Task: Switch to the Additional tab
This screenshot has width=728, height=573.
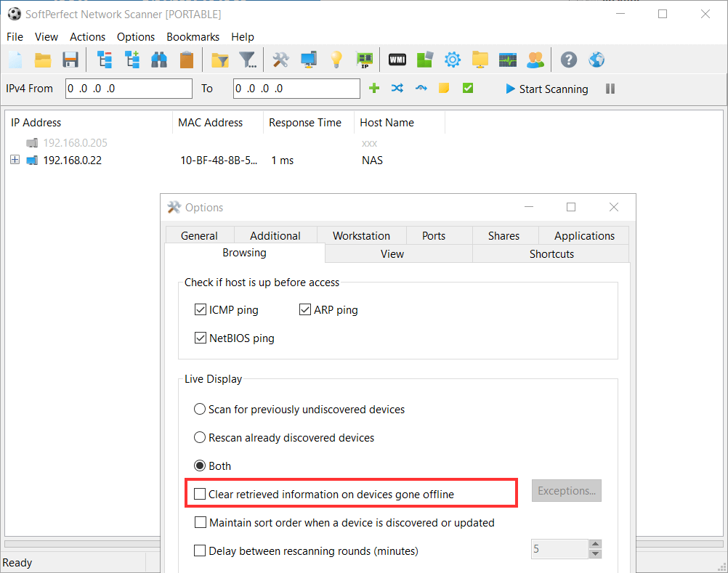Action: coord(275,236)
